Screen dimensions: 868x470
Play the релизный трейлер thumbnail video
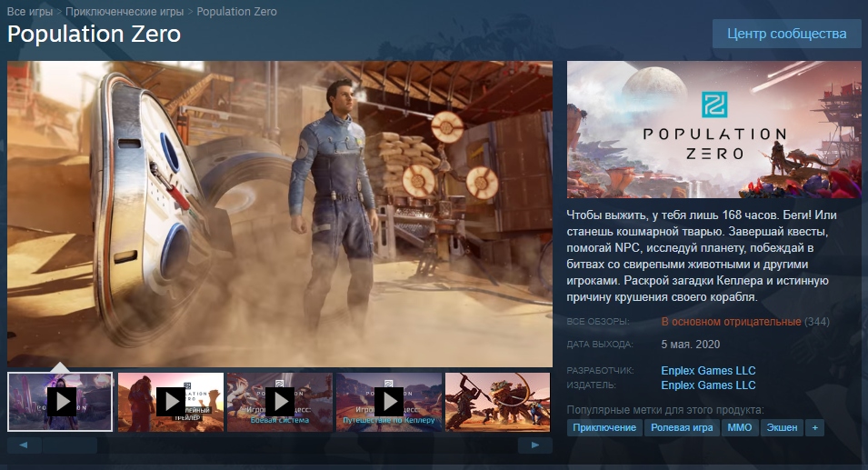(x=171, y=402)
